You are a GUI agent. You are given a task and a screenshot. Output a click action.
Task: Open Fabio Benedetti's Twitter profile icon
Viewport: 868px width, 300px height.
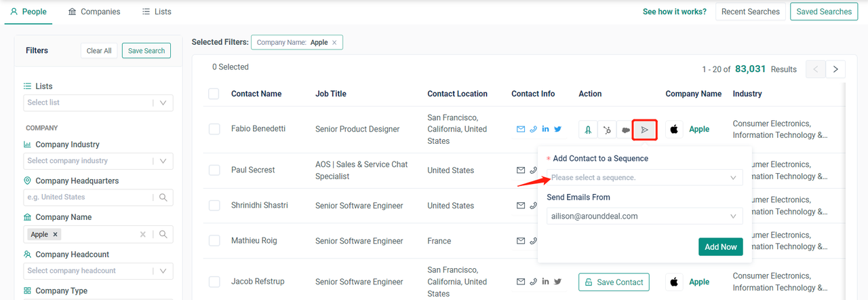click(x=558, y=129)
